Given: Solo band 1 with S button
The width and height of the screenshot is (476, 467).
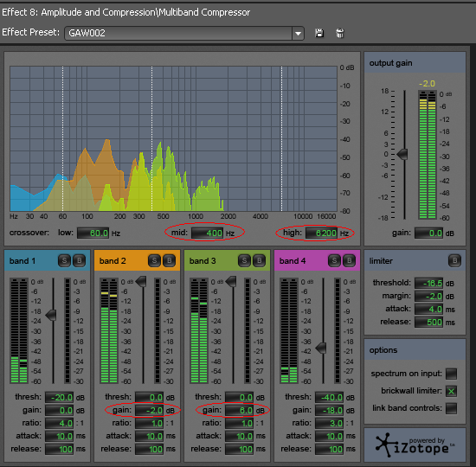Looking at the screenshot, I should (x=64, y=260).
